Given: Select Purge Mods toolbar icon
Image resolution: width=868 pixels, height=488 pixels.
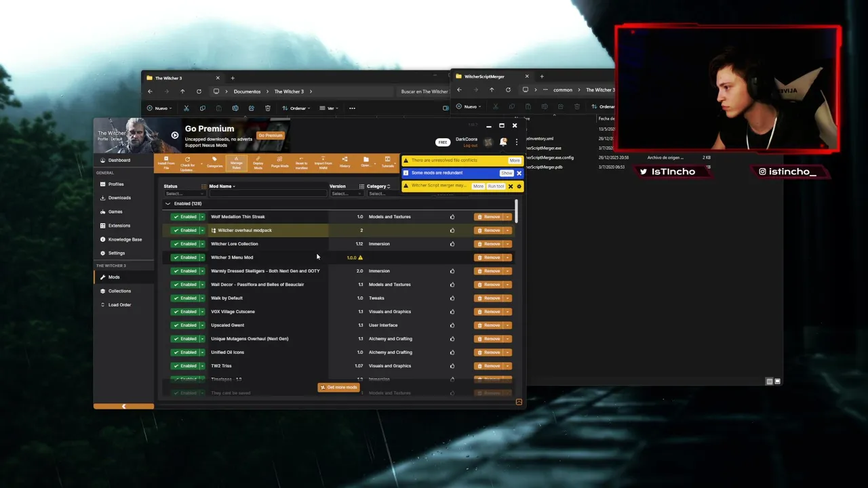Looking at the screenshot, I should coord(279,163).
